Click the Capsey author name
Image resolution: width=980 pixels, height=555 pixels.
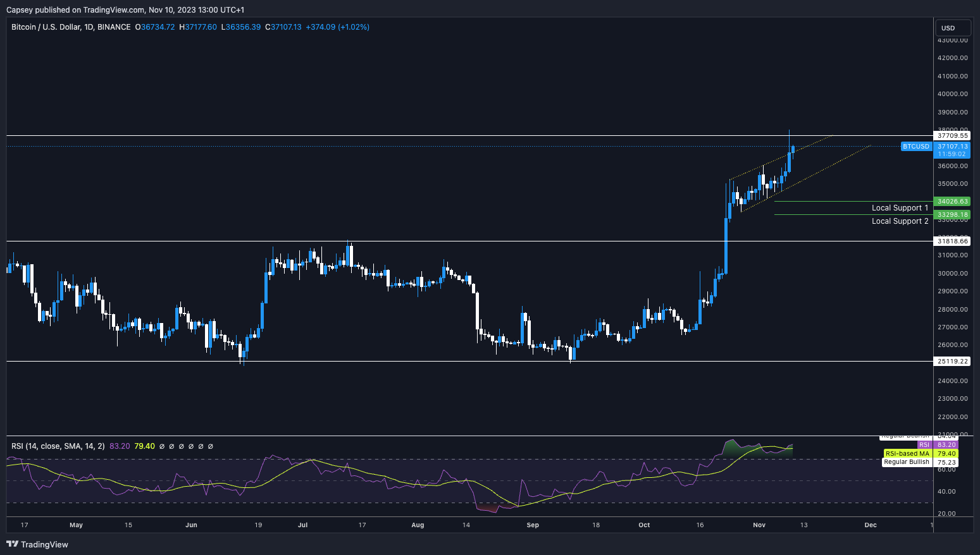tap(18, 9)
